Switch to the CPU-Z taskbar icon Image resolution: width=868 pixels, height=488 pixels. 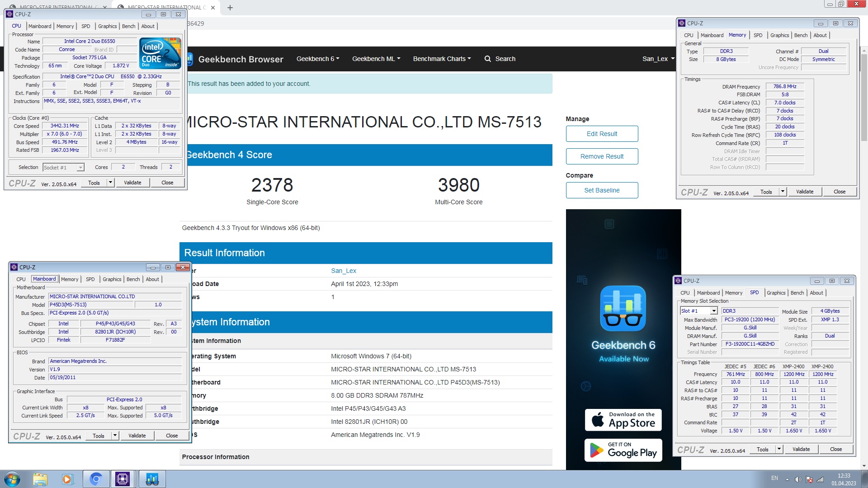point(123,479)
